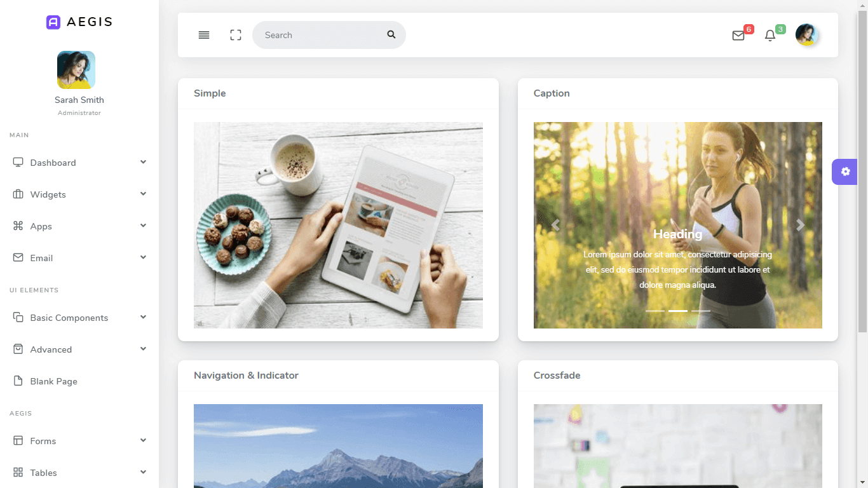Click Sarah Smith's sidebar profile photo
Screen dimensions: 868x488
[76, 70]
